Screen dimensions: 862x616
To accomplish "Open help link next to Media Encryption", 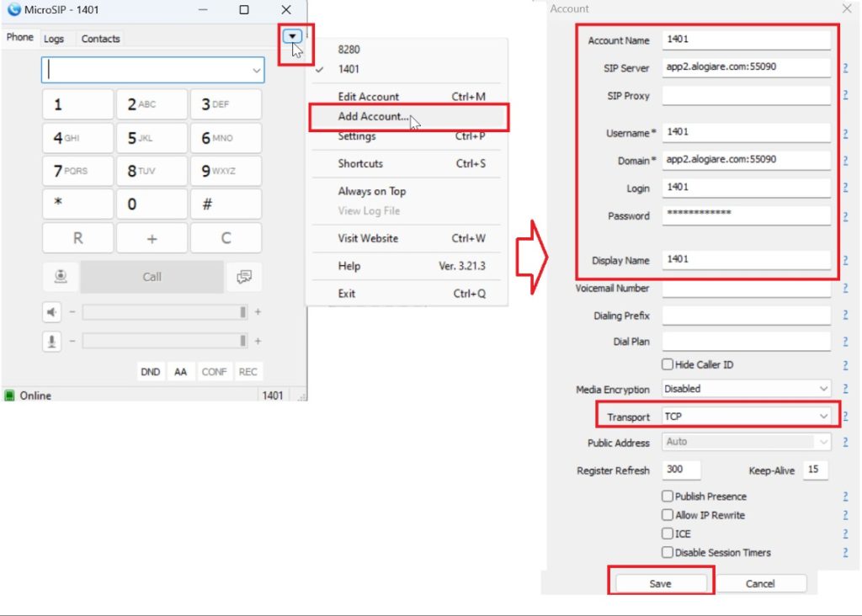I will (845, 389).
